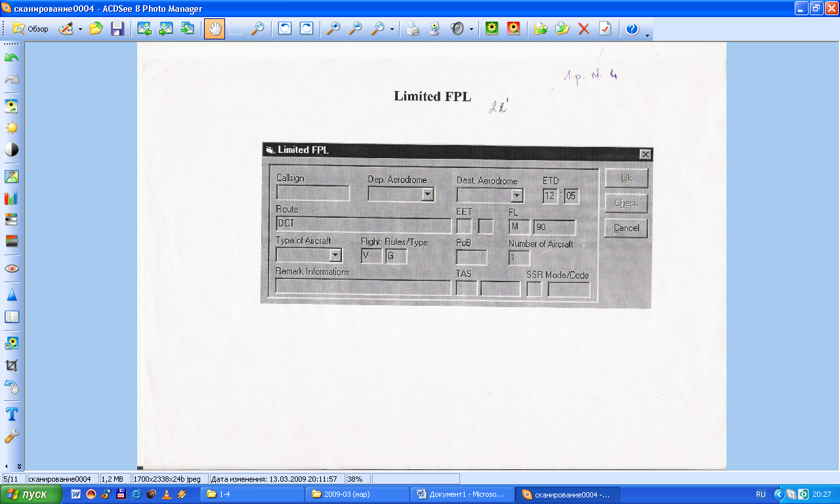
Task: Expand top toolbar options arrow
Action: tap(647, 35)
